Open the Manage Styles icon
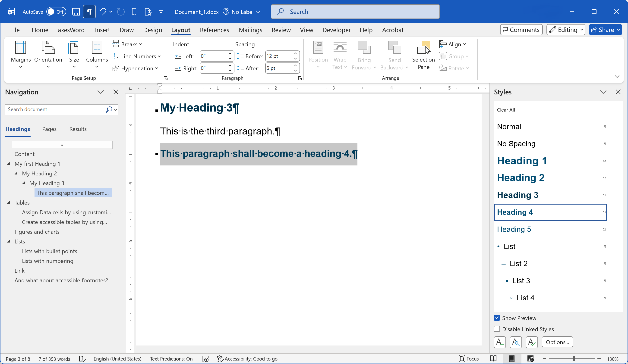Screen dimensions: 628x364 [x=532, y=342]
